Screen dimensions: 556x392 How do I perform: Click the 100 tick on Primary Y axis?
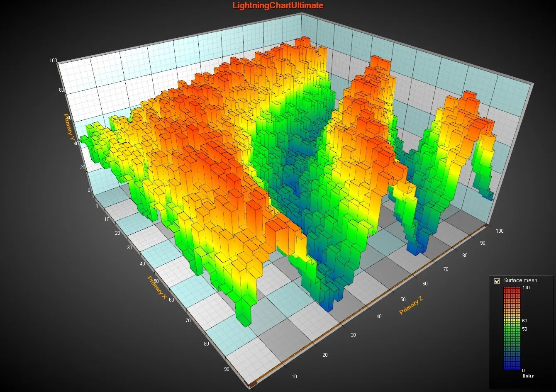tap(53, 61)
